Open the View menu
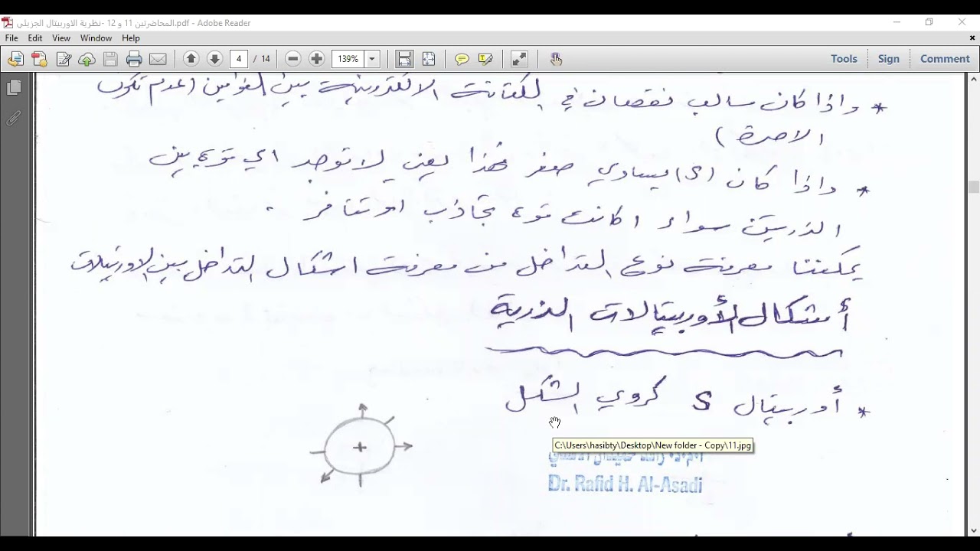Viewport: 980px width, 551px height. point(61,38)
